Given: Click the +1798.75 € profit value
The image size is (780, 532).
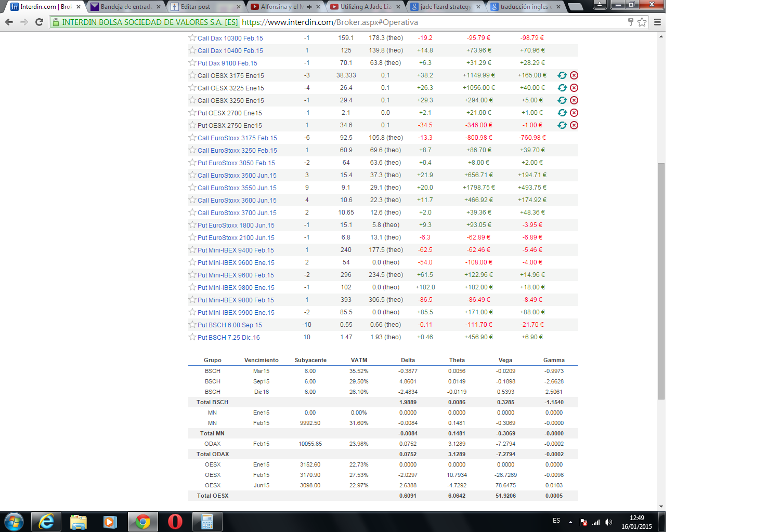Looking at the screenshot, I should [x=479, y=188].
